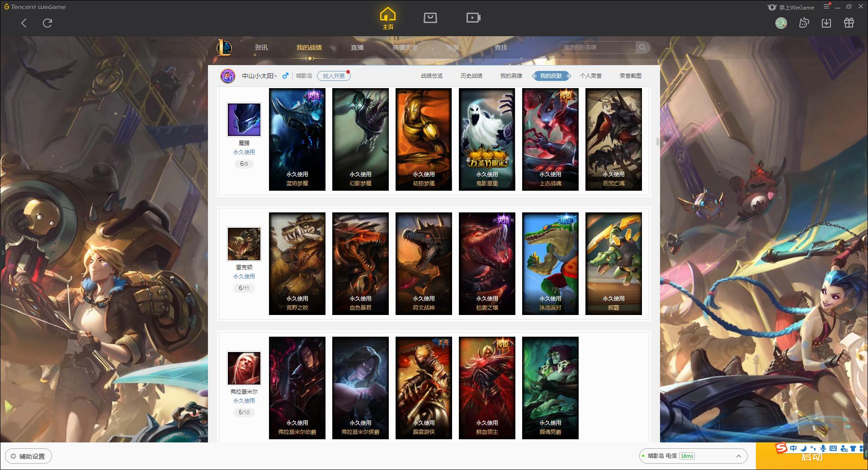
Task: Toggle Sogou Chinese/English 中 mode icon
Action: pos(793,448)
